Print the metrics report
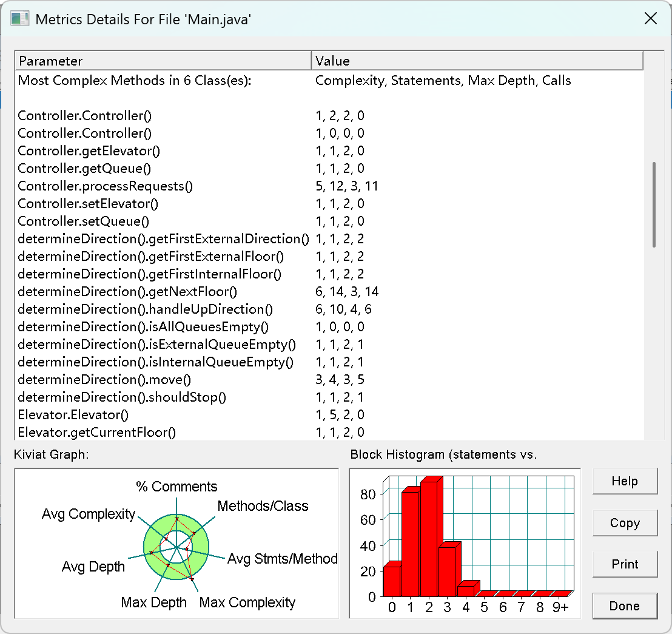 [x=625, y=564]
